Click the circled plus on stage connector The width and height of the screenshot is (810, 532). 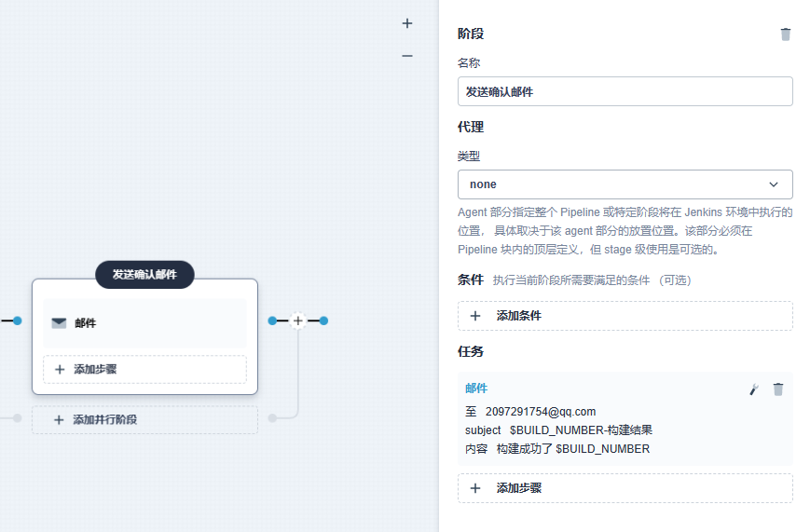[x=298, y=321]
